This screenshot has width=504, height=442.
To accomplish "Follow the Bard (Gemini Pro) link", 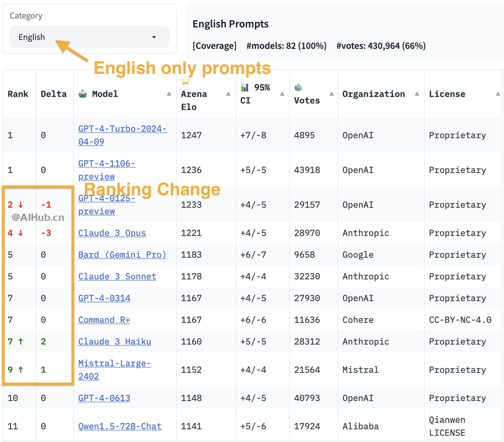I will pyautogui.click(x=122, y=255).
